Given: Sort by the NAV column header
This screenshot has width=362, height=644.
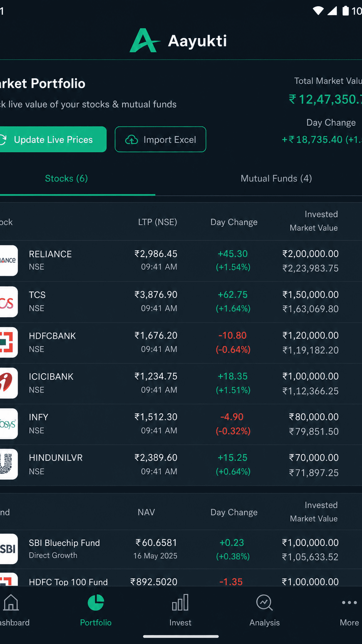Looking at the screenshot, I should coord(146,512).
